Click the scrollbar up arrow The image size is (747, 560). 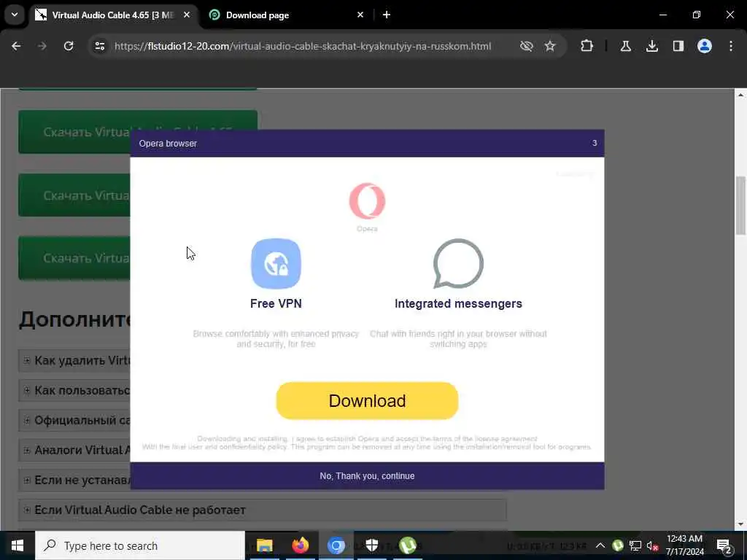point(740,95)
